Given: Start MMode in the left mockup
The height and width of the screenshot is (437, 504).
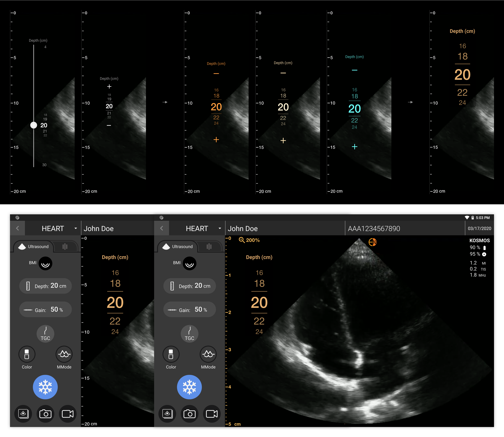Looking at the screenshot, I should click(64, 354).
